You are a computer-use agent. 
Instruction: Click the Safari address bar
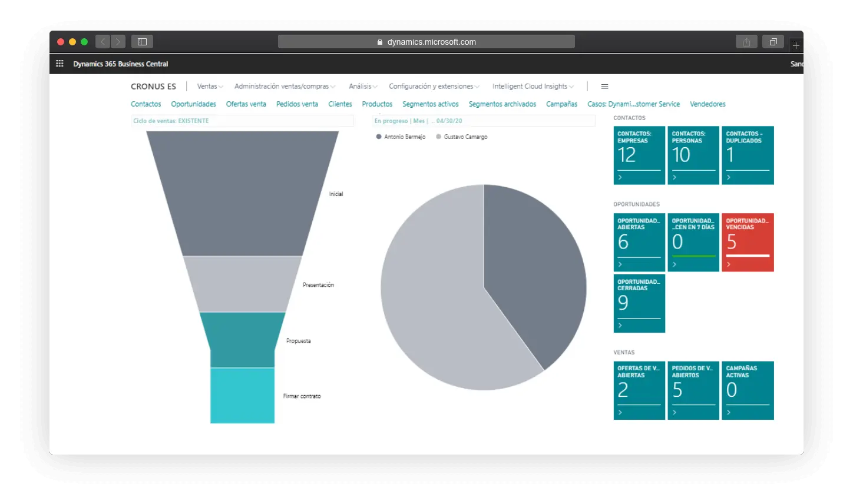pyautogui.click(x=426, y=42)
